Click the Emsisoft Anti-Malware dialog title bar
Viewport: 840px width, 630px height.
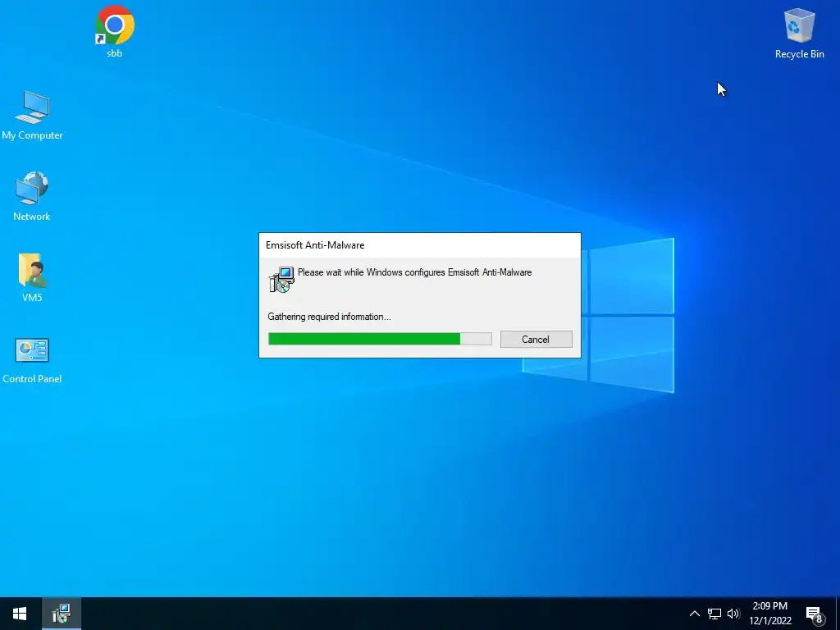coord(419,245)
